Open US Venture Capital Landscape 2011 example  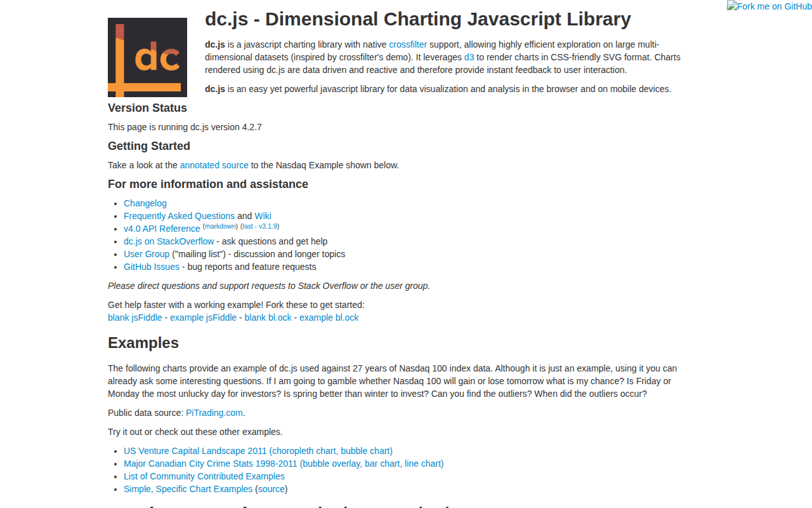258,451
